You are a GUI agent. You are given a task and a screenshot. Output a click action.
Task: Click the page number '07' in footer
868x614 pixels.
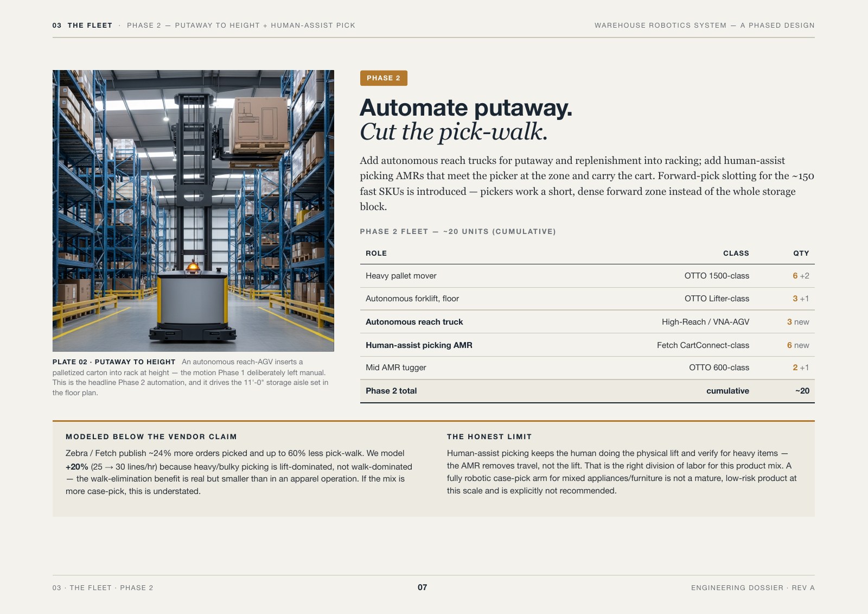click(x=423, y=587)
